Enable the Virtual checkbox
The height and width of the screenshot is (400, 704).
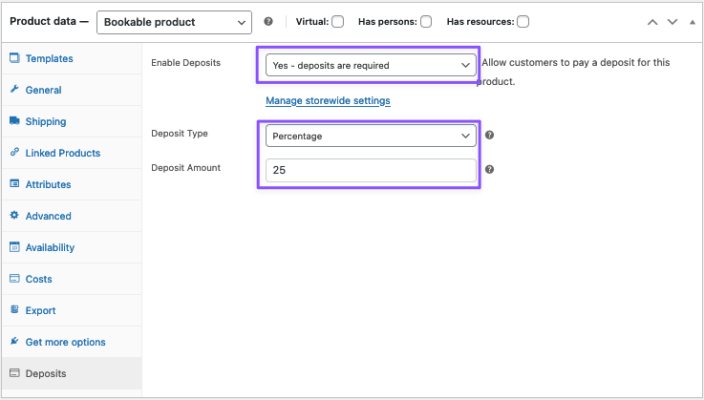click(338, 22)
